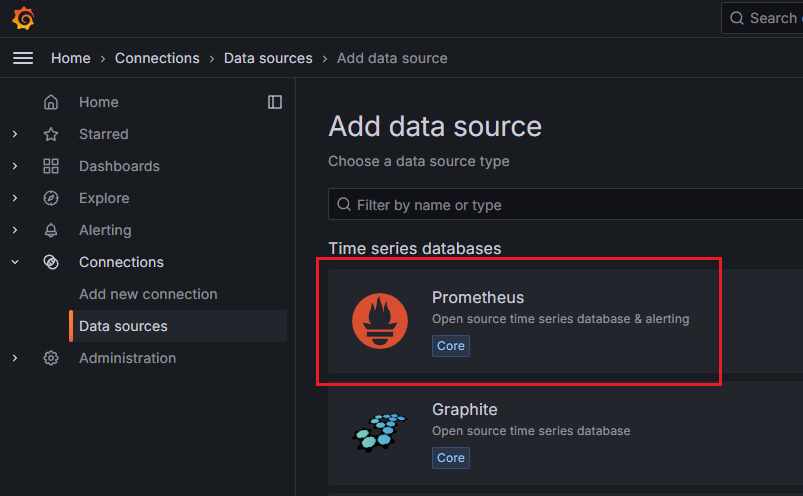Click the Choose a data source type subtitle
803x496 pixels.
[419, 161]
